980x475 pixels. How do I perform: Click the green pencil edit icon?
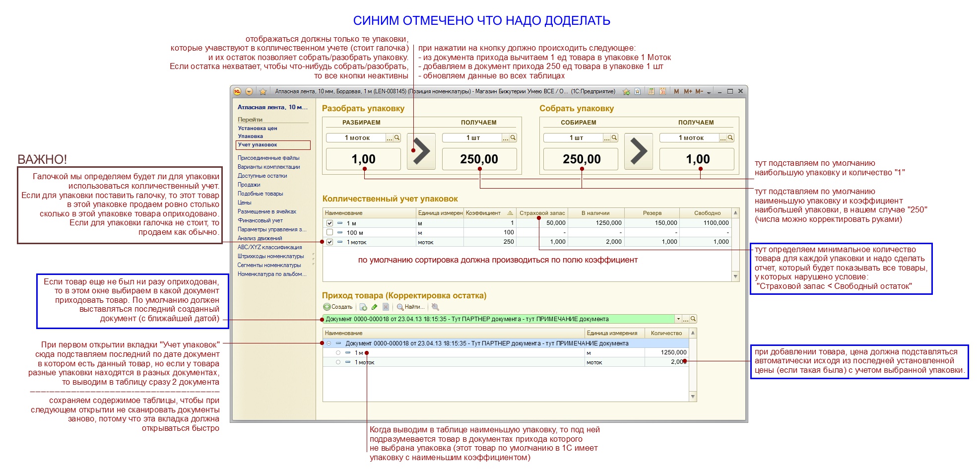click(x=374, y=307)
